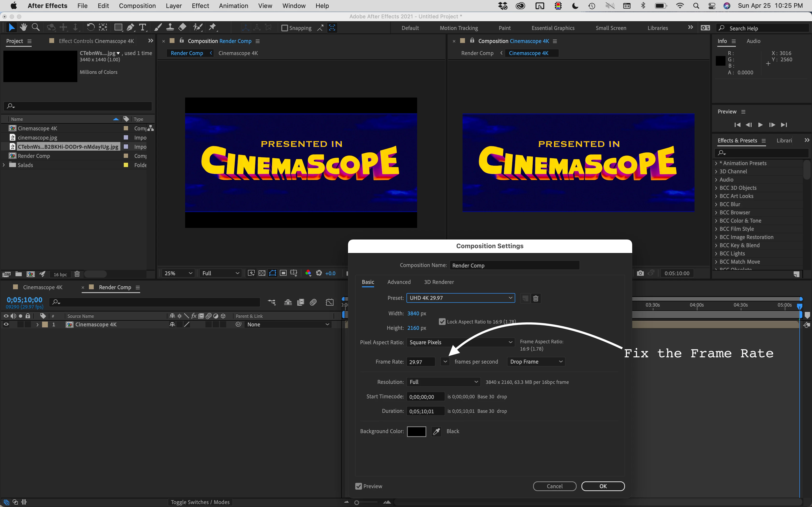
Task: Select the Hand tool in toolbar
Action: point(23,28)
